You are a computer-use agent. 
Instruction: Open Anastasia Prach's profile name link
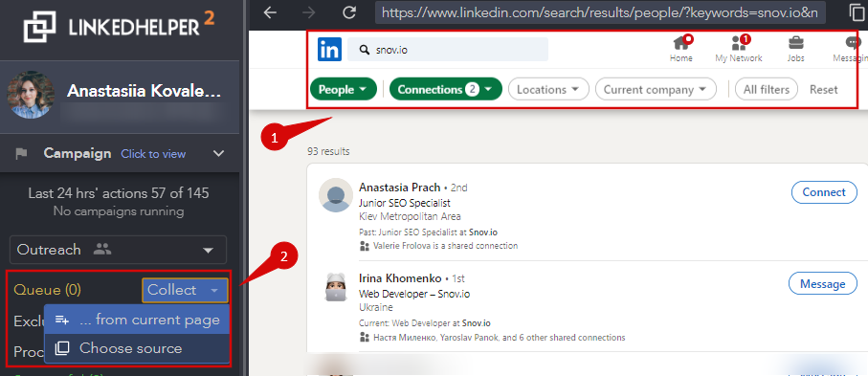(x=399, y=188)
